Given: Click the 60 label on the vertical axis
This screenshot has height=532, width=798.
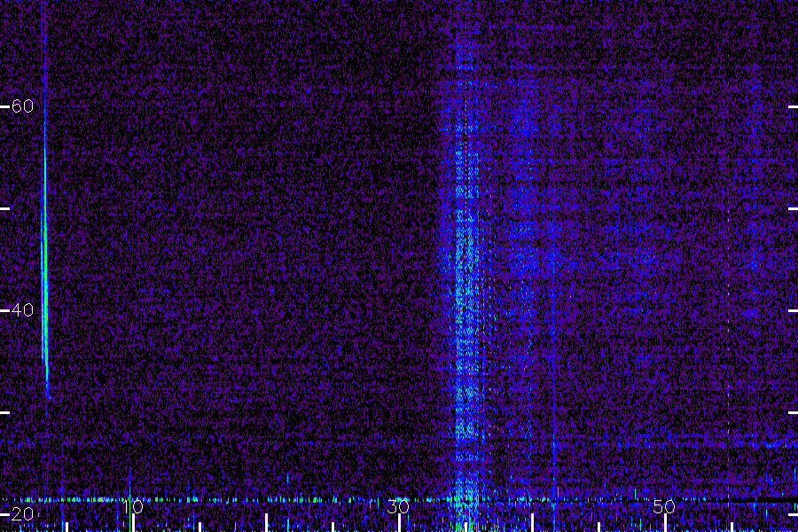Looking at the screenshot, I should point(22,106).
